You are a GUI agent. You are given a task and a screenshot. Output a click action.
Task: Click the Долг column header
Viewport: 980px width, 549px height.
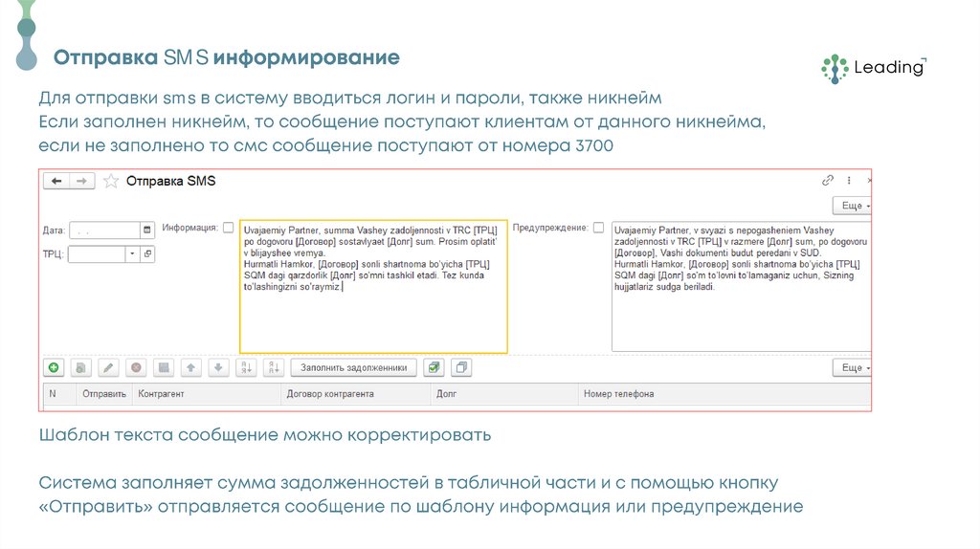coord(504,394)
